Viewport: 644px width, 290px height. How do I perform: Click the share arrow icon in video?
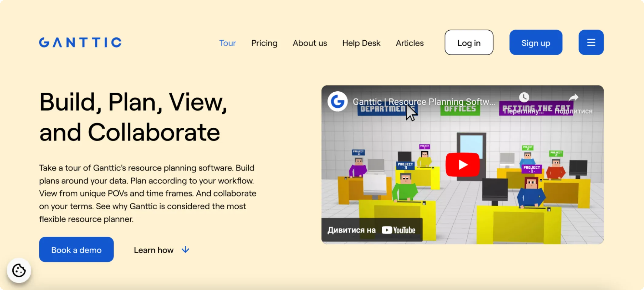(573, 97)
